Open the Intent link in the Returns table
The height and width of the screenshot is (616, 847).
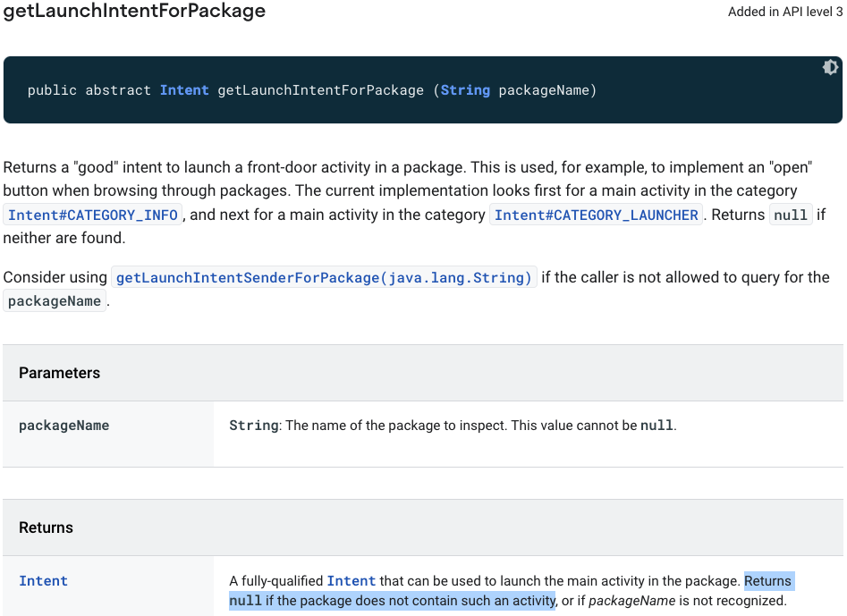(43, 581)
